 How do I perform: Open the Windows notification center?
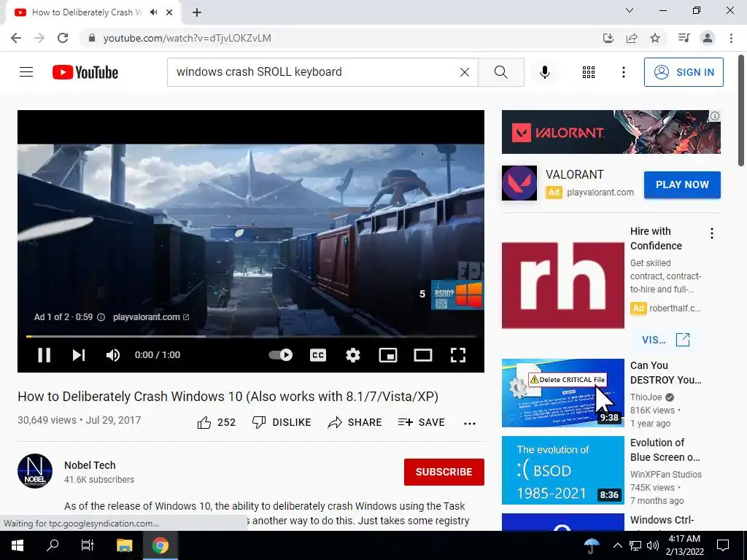tap(723, 545)
